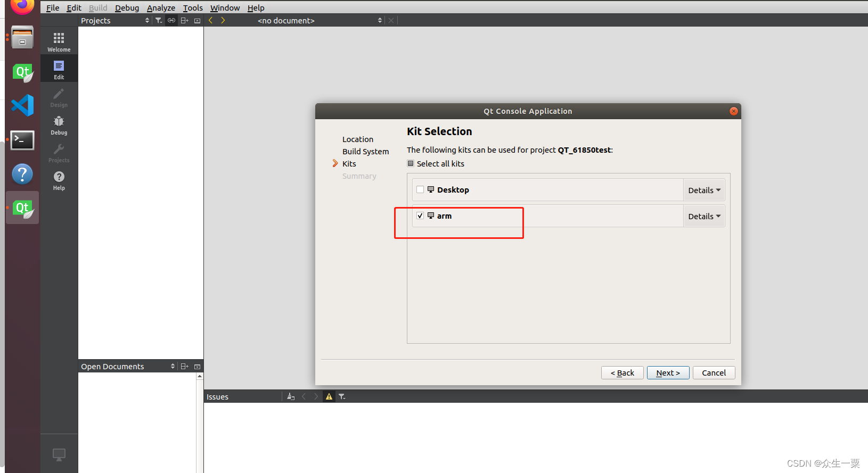Go to Debug mode with the bug icon
Screen dimensions: 868x473
[59, 125]
